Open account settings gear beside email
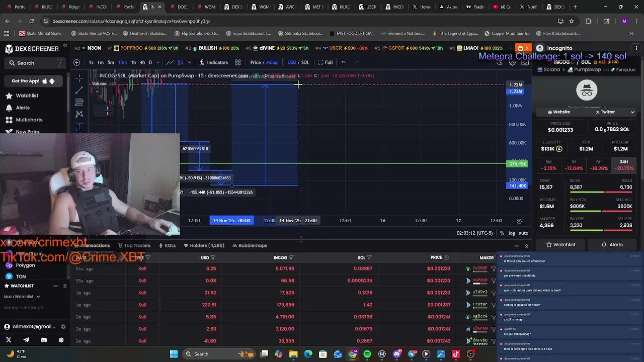This screenshot has width=644, height=362. [x=63, y=327]
